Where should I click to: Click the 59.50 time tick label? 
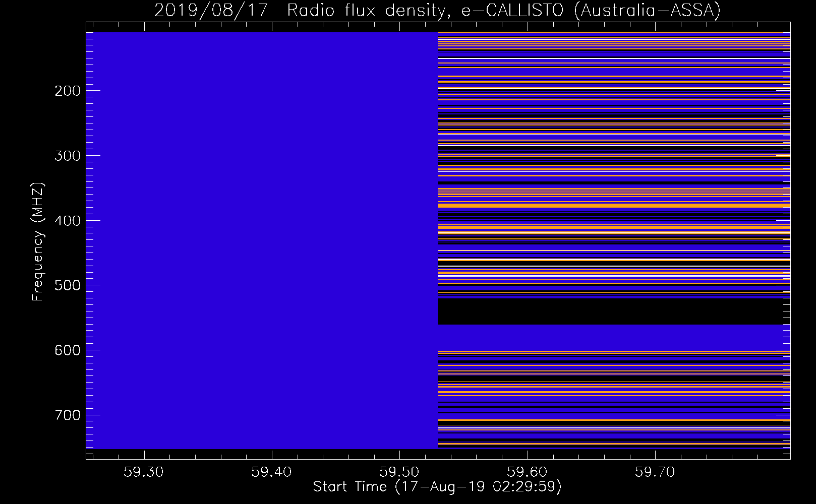click(399, 472)
